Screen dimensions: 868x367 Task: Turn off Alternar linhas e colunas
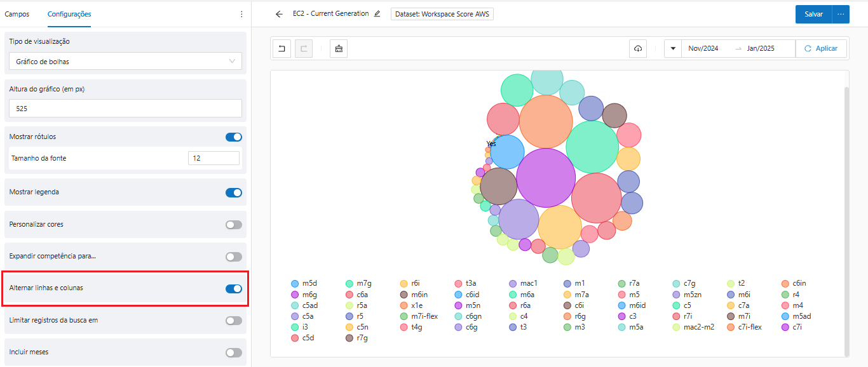tap(233, 289)
